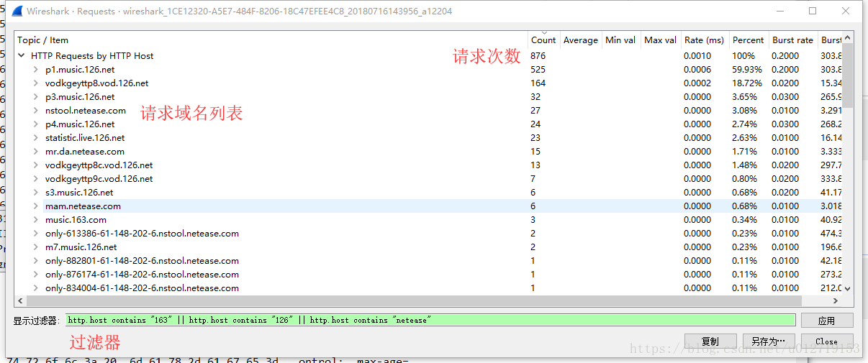
Task: Click the count value 876
Action: tap(538, 56)
